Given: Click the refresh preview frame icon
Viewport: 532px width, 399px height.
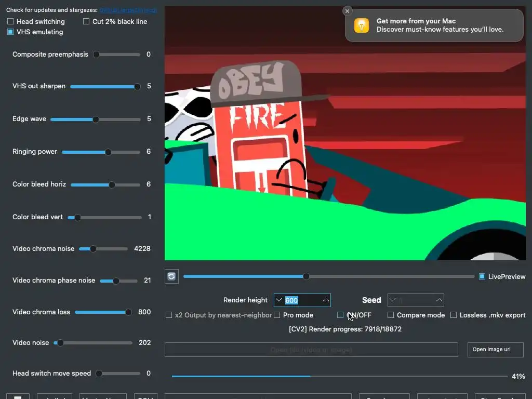Looking at the screenshot, I should pyautogui.click(x=171, y=276).
